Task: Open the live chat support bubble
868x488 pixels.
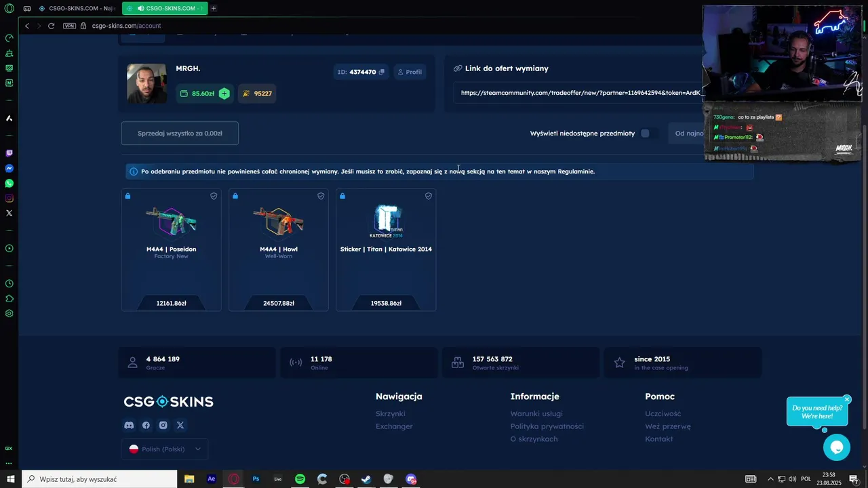Action: click(x=837, y=447)
